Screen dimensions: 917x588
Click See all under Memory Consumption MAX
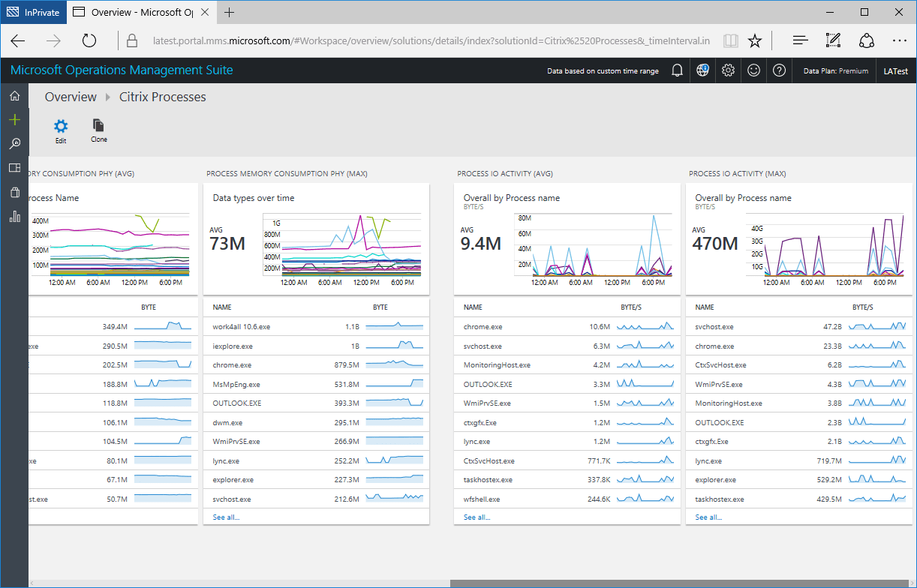click(x=226, y=517)
